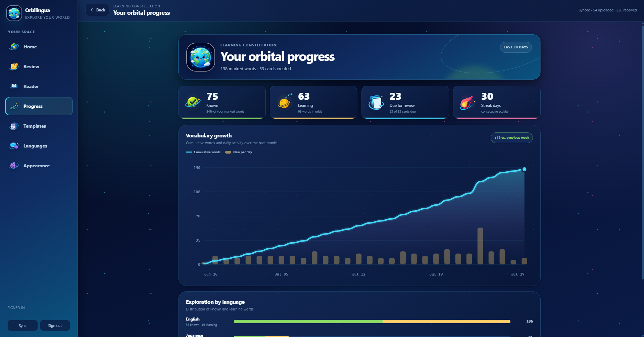The height and width of the screenshot is (337, 644).
Task: Click the SIGNED IN label
Action: (x=16, y=308)
